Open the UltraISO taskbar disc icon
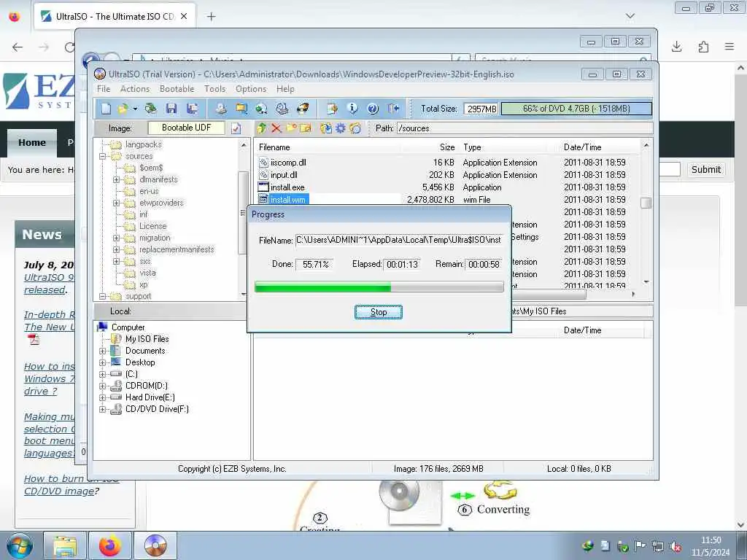Viewport: 747px width, 560px height. click(155, 545)
